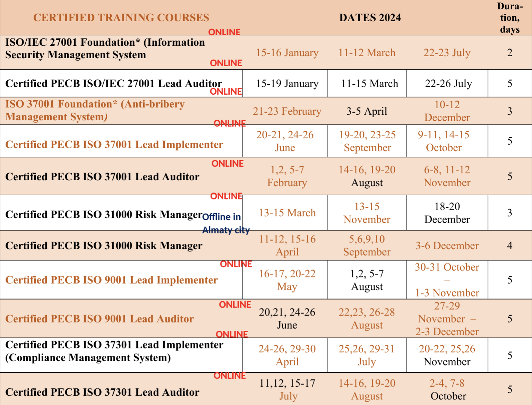Select the online ISO 31000 Risk Manager course

click(104, 215)
